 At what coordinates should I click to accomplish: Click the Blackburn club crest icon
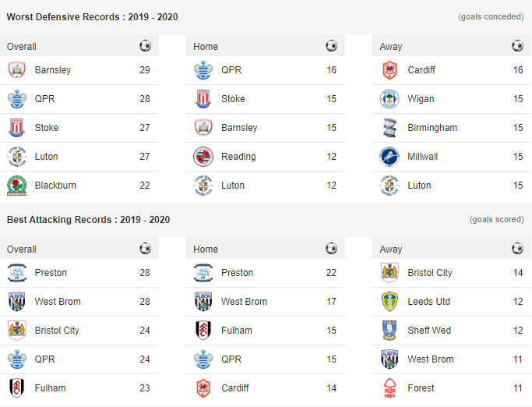[16, 186]
